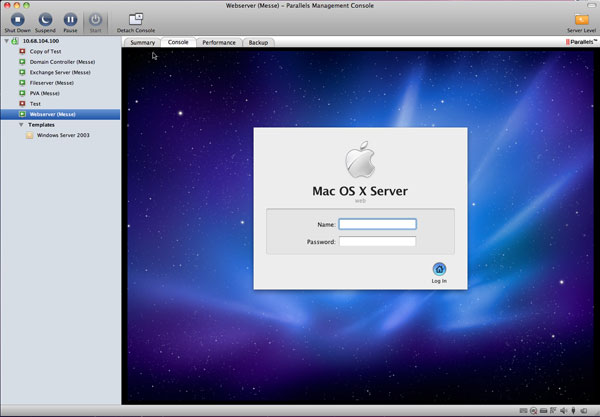Pause the running virtual machine

(x=70, y=19)
